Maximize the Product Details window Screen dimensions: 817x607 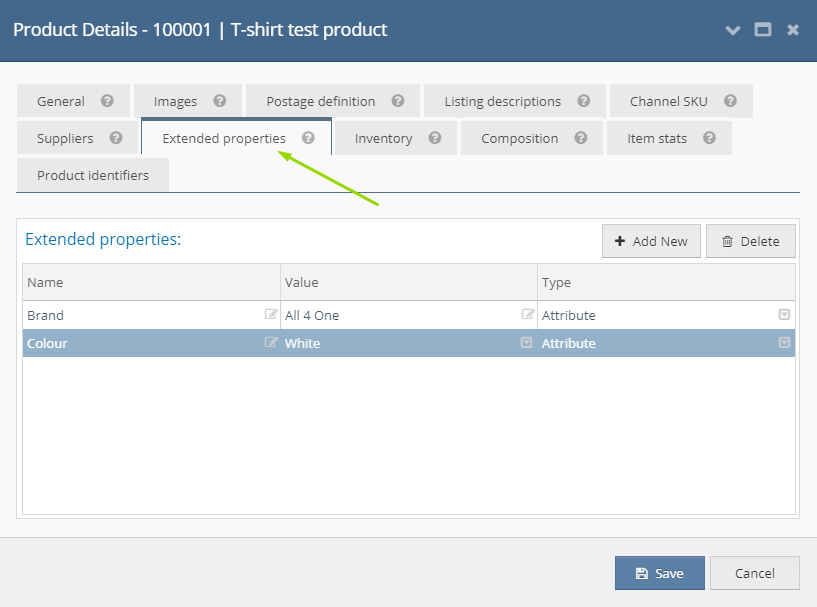[x=762, y=30]
